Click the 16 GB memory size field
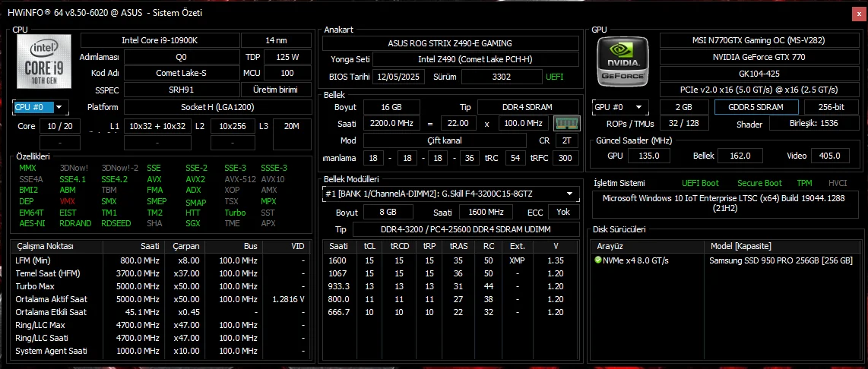 (391, 107)
